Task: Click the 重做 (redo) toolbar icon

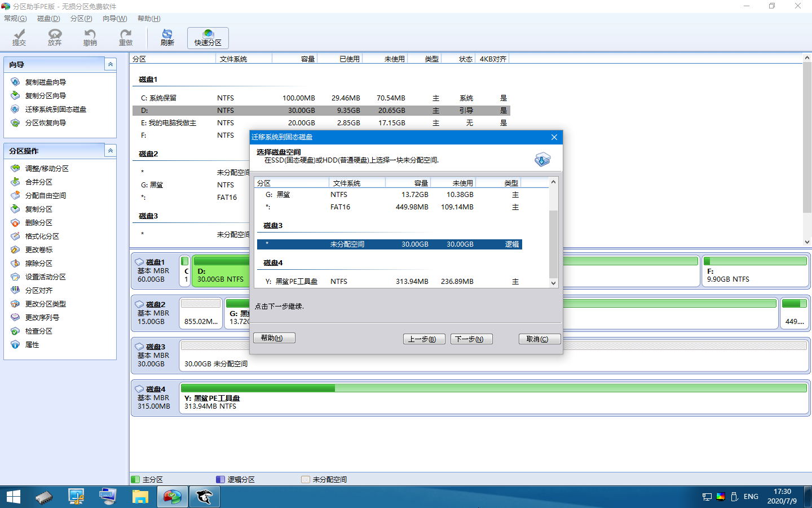Action: pos(126,38)
